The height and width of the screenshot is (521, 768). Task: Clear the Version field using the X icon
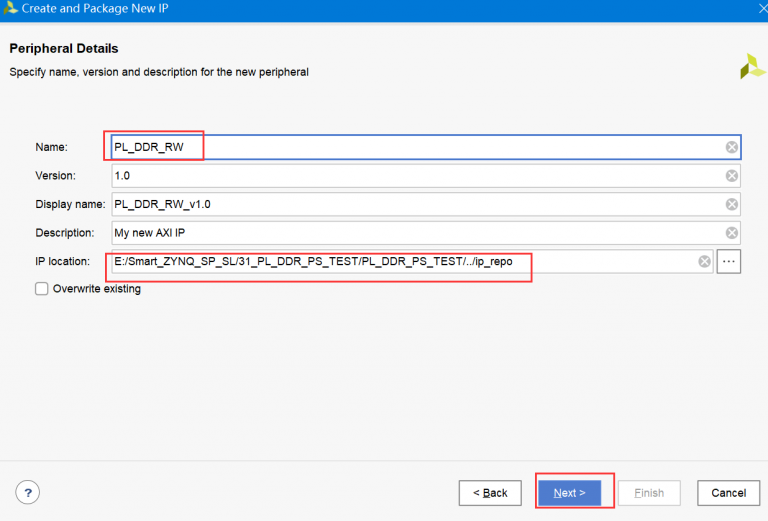click(x=732, y=176)
